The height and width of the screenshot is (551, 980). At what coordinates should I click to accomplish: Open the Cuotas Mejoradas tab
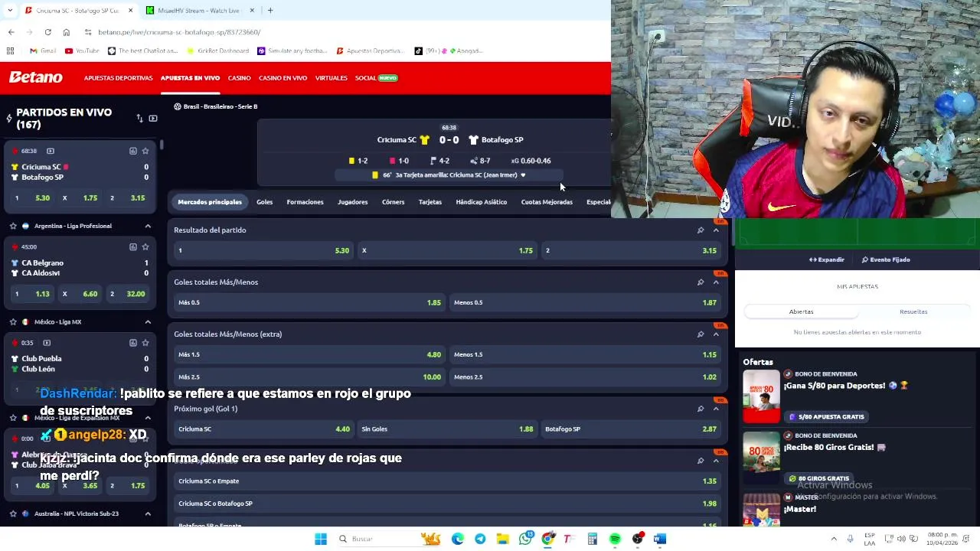point(547,202)
